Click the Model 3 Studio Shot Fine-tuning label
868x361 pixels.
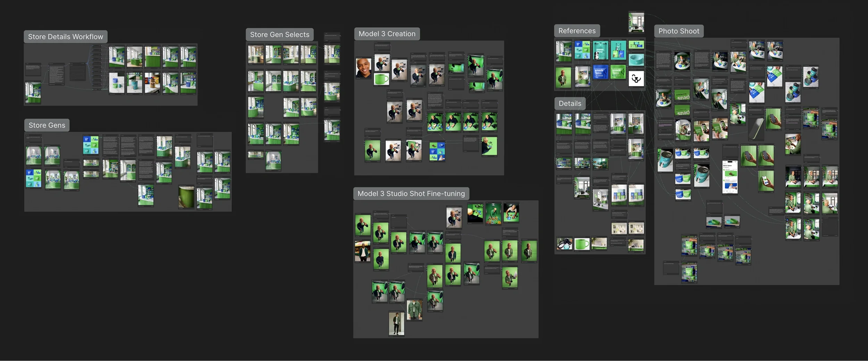coord(411,194)
